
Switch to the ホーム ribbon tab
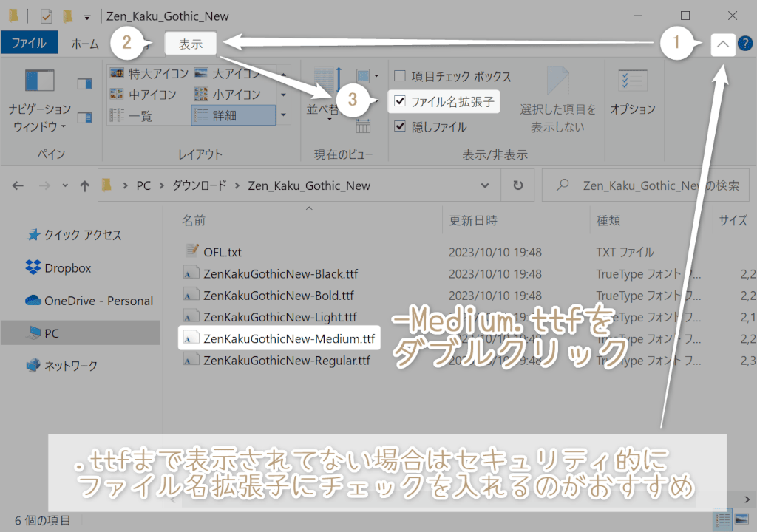coord(85,43)
